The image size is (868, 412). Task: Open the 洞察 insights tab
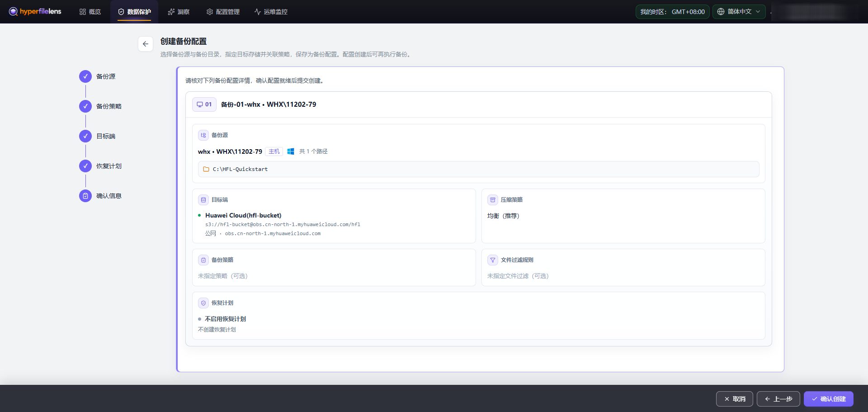pos(179,12)
